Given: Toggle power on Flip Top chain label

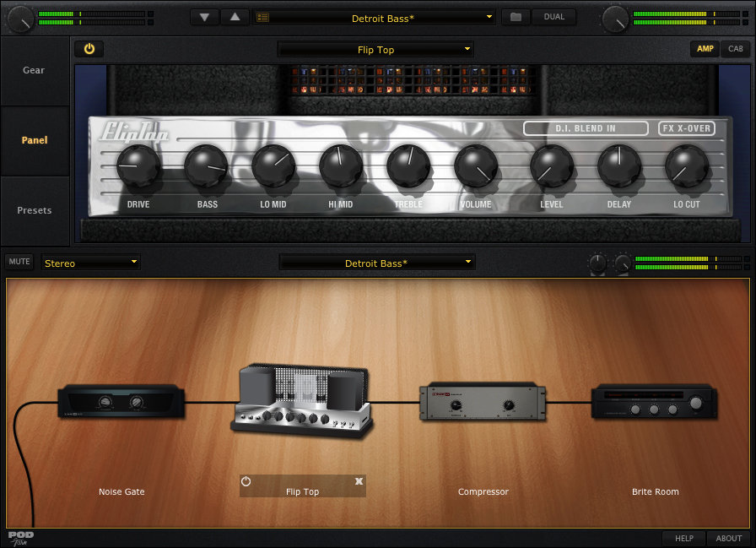Looking at the screenshot, I should [x=246, y=481].
